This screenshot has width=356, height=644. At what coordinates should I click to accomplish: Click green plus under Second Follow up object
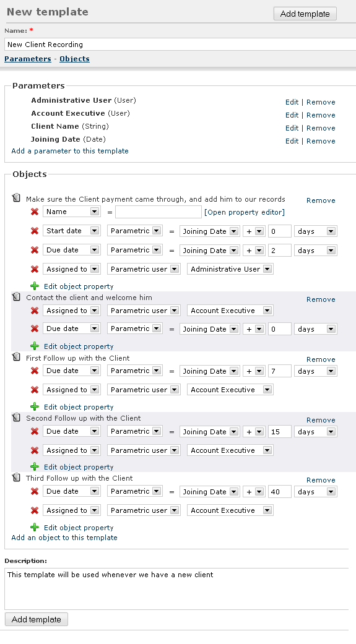[35, 466]
